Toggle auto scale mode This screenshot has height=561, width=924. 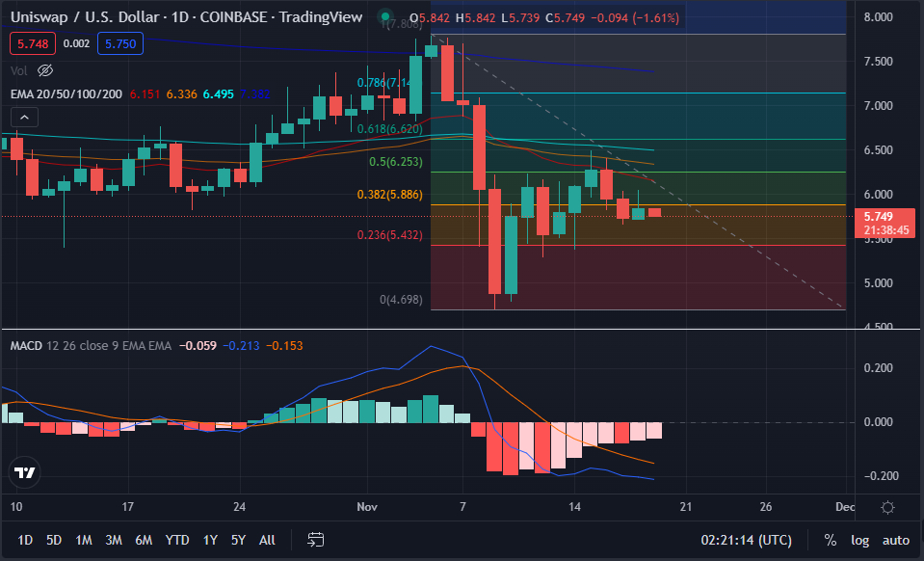point(896,540)
